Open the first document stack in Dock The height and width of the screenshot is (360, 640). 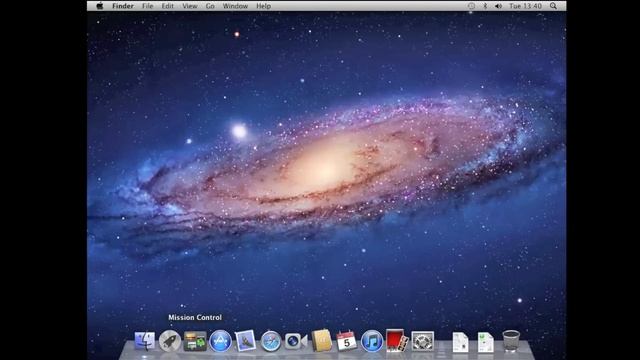coord(460,342)
